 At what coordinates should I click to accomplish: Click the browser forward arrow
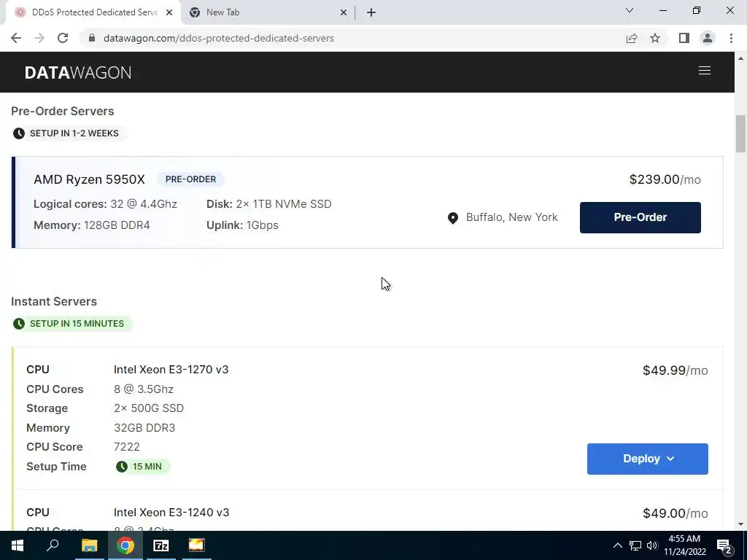click(x=39, y=38)
